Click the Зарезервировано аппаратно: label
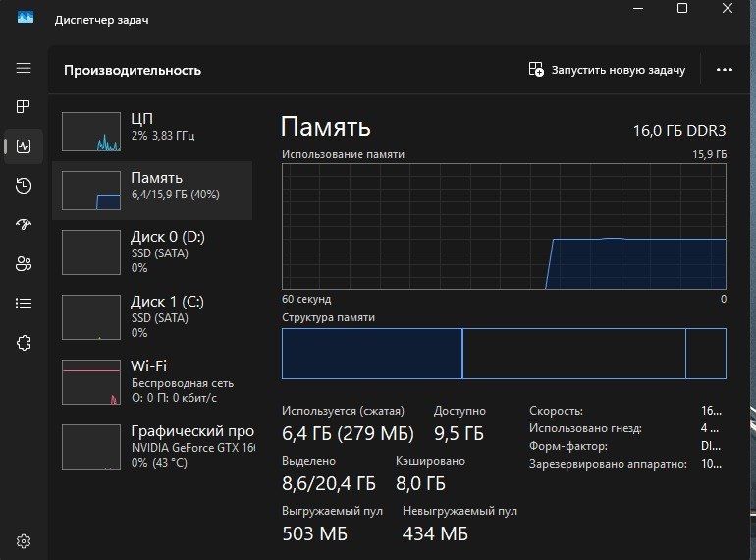 [x=608, y=464]
